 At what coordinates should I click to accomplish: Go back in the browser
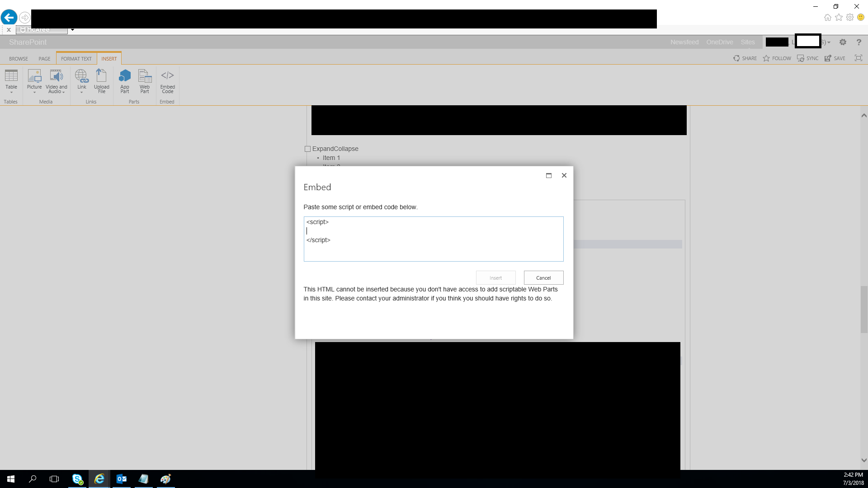(x=9, y=18)
